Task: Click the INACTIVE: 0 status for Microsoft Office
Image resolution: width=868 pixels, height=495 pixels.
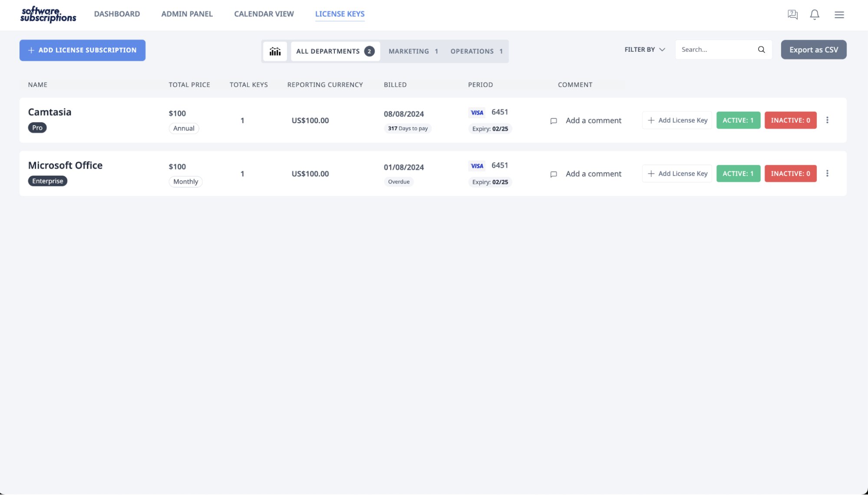Action: [x=791, y=173]
